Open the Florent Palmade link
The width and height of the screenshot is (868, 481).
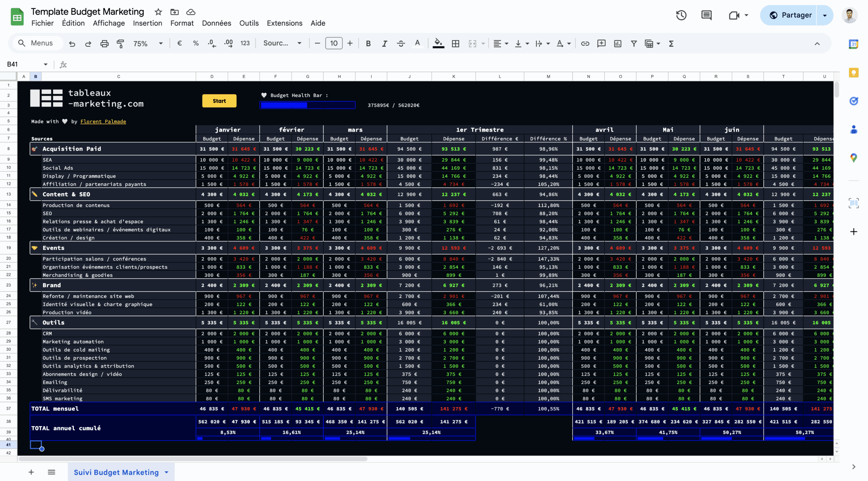coord(103,121)
